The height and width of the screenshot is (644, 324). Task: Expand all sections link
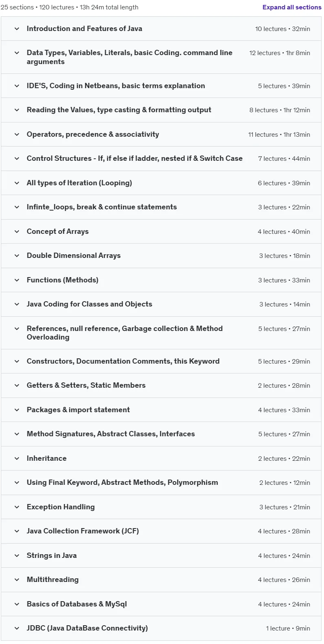tap(292, 7)
